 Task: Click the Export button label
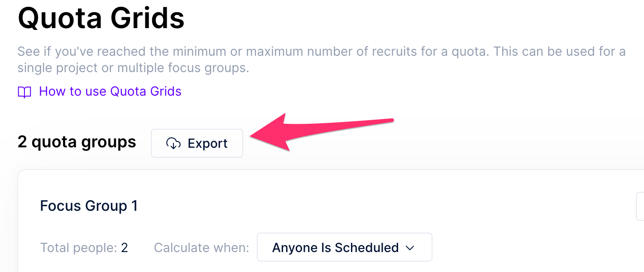207,144
